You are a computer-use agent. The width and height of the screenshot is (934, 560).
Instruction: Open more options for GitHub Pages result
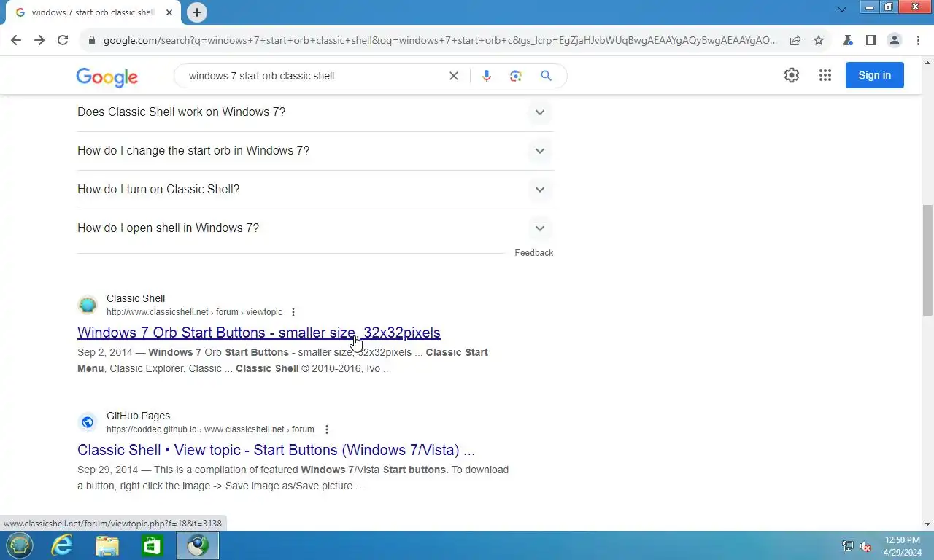pyautogui.click(x=327, y=429)
